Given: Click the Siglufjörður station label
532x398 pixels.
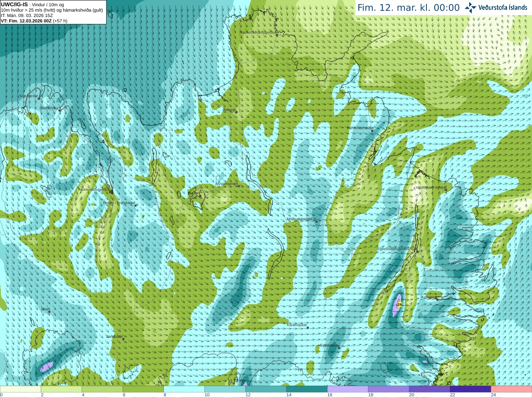Looking at the screenshot, I should click(29, 96).
